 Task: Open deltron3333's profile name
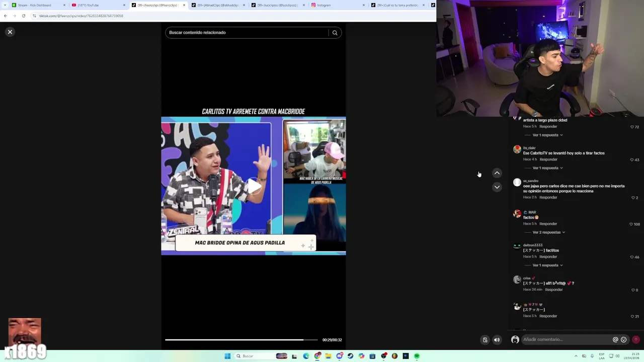tap(533, 245)
